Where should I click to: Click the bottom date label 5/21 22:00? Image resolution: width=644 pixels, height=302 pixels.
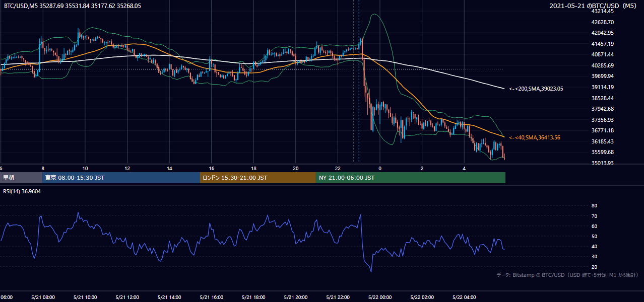pyautogui.click(x=338, y=297)
